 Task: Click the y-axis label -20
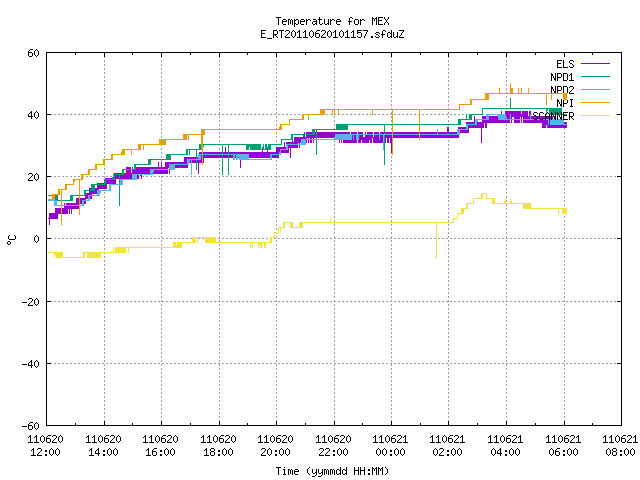point(31,302)
